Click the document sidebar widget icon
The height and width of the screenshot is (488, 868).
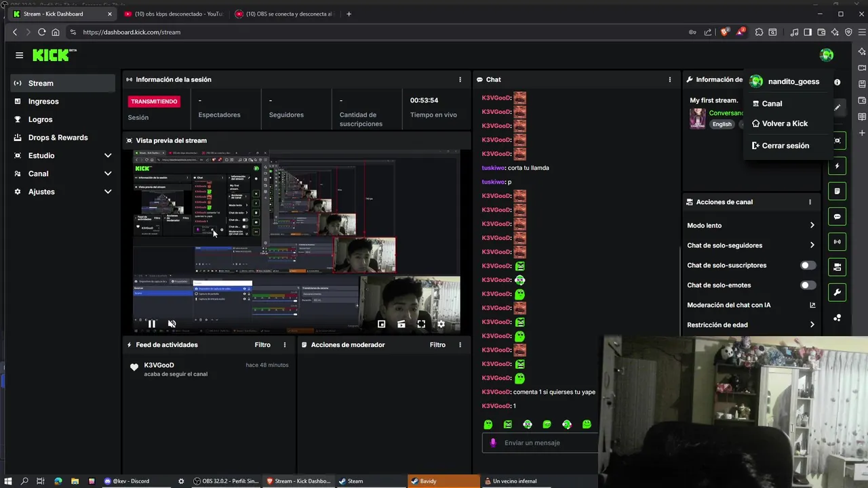[837, 191]
